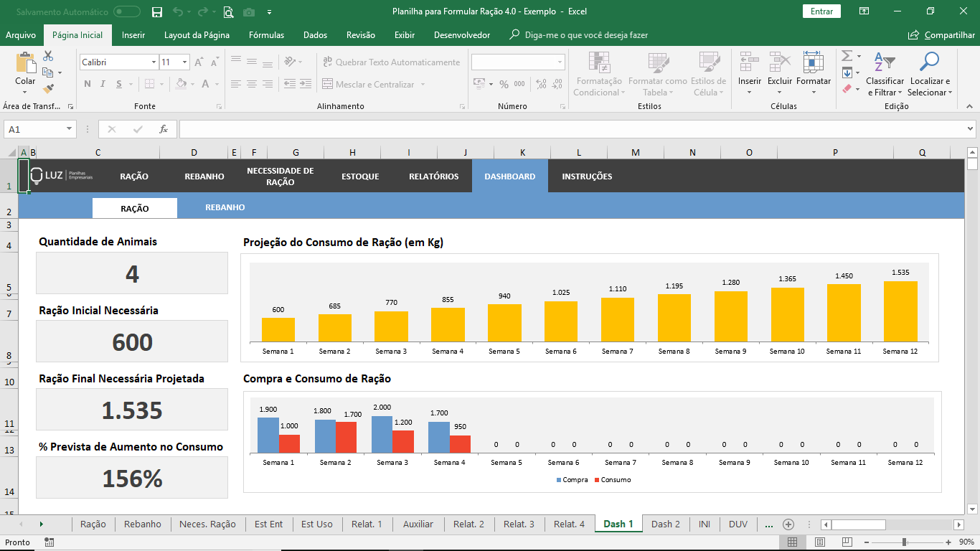The image size is (980, 551).
Task: Click the Entrar sign-in button
Action: coord(821,11)
